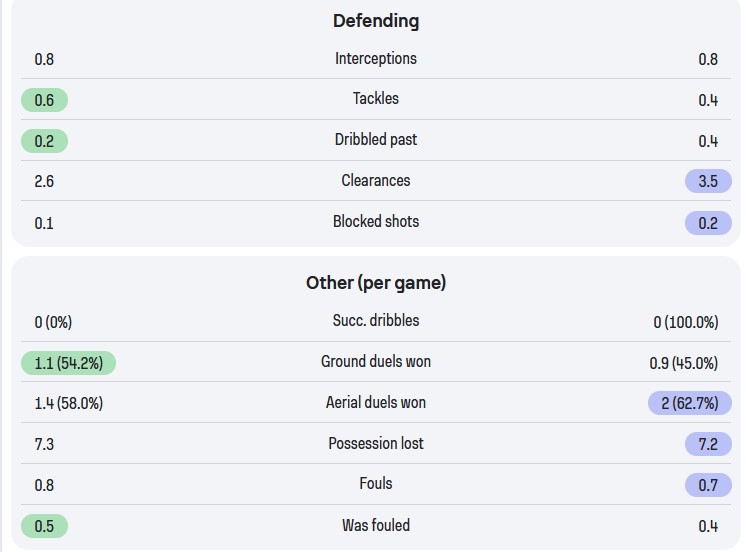This screenshot has width=746, height=552.
Task: Click the green 0.2 Dribbled past value
Action: [x=44, y=141]
